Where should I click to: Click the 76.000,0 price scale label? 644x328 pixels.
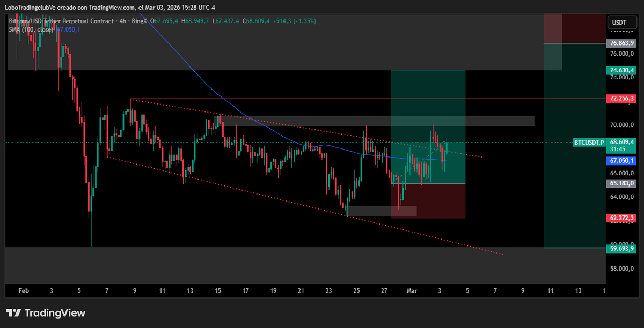pyautogui.click(x=621, y=54)
